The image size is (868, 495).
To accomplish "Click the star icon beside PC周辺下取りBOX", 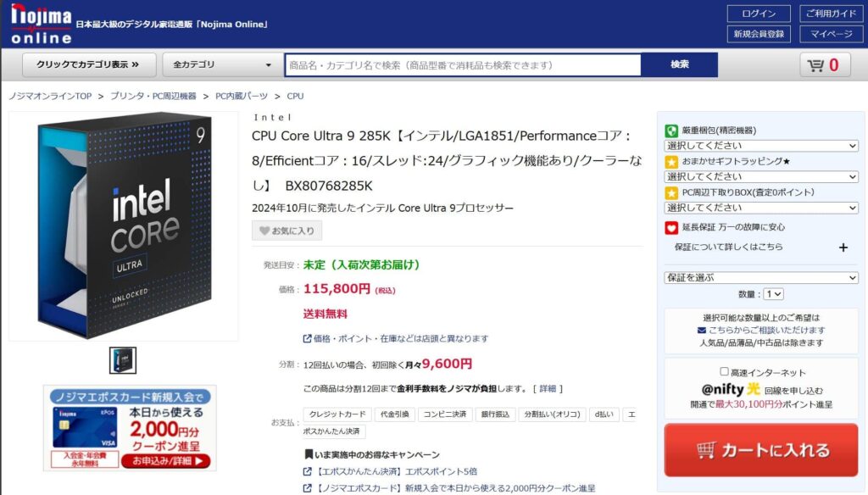I will click(671, 192).
